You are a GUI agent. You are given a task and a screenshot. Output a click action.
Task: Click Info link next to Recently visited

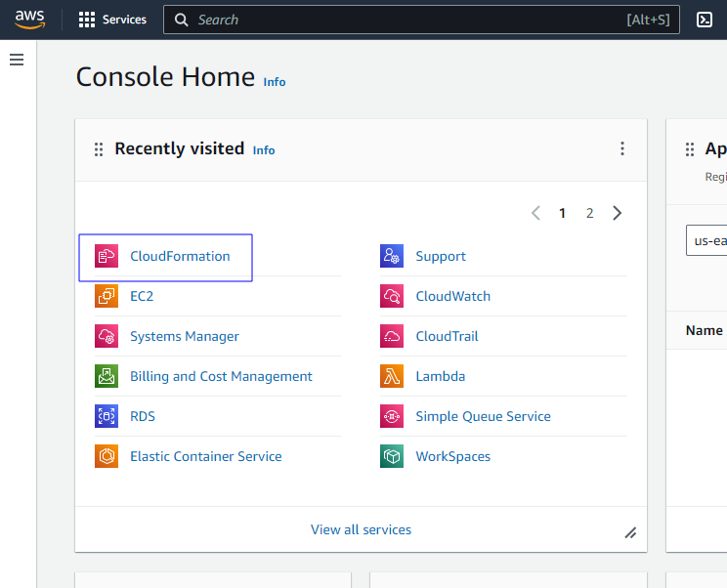click(264, 150)
